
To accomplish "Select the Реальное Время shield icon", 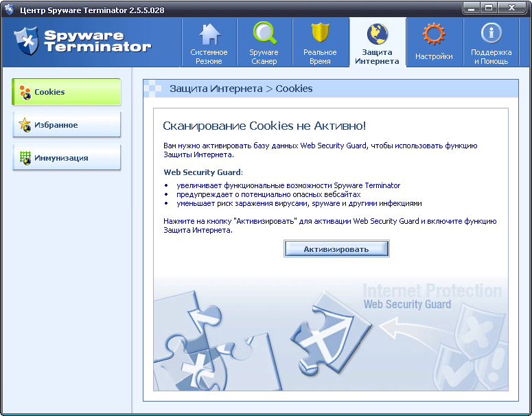I will (x=321, y=32).
